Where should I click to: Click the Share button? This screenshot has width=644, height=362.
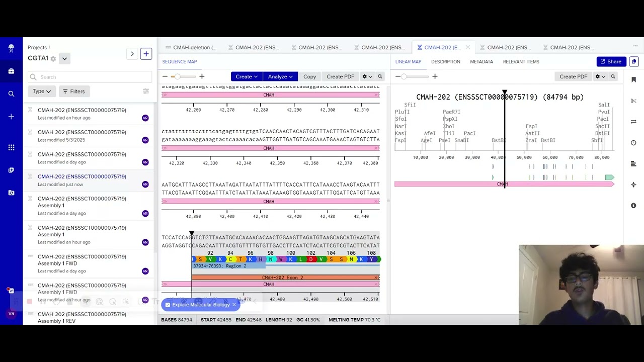pyautogui.click(x=611, y=61)
